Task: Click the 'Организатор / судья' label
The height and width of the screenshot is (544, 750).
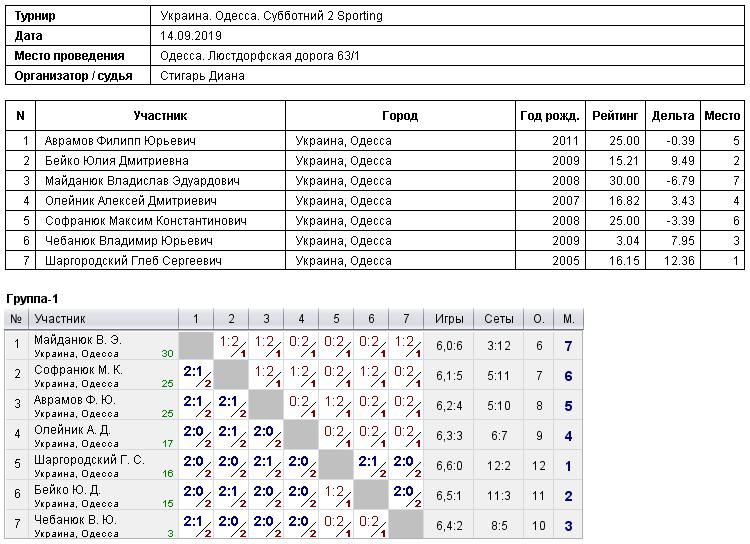Action: pos(73,76)
